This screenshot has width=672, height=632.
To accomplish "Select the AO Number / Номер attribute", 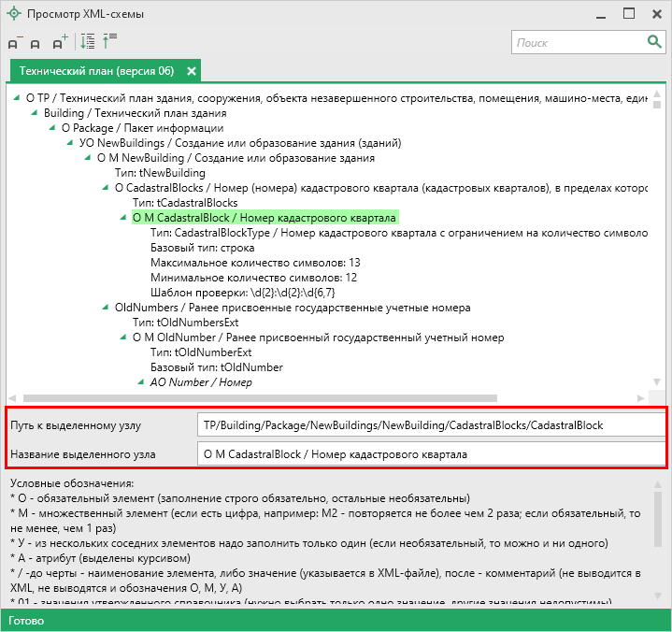I will pyautogui.click(x=201, y=382).
